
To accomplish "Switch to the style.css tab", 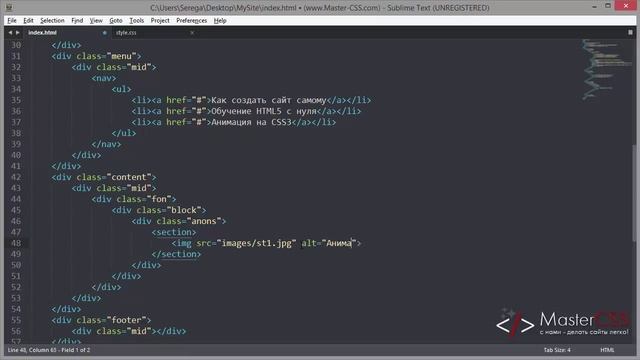I will pyautogui.click(x=126, y=33).
